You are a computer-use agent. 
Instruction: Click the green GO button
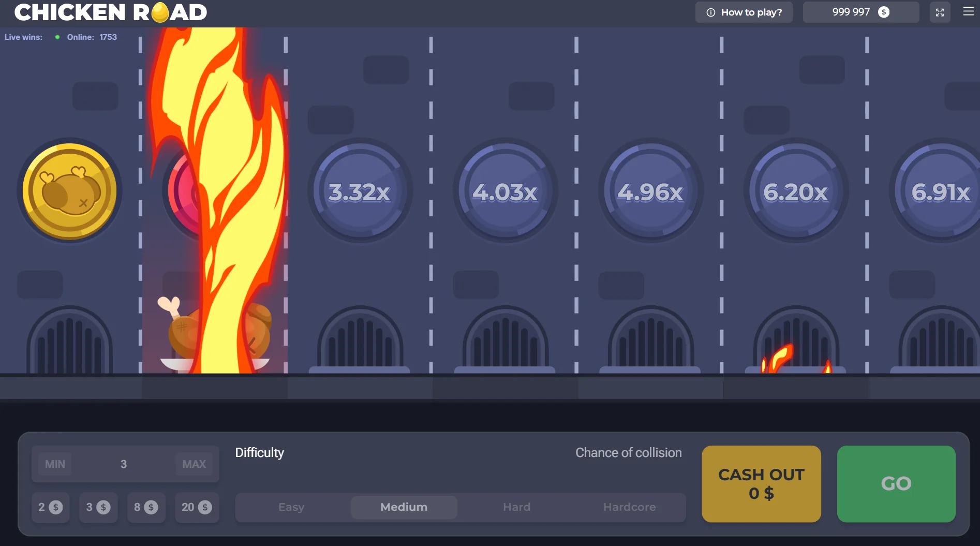tap(896, 484)
